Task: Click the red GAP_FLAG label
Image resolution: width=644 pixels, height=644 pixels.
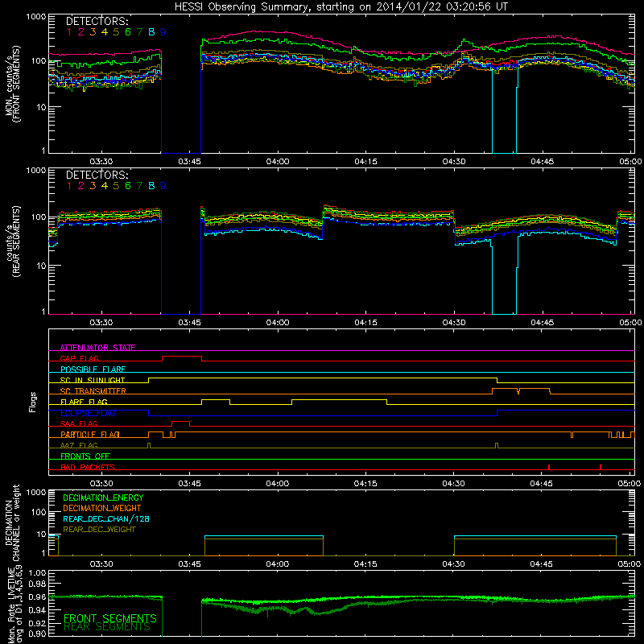Action: click(x=79, y=358)
